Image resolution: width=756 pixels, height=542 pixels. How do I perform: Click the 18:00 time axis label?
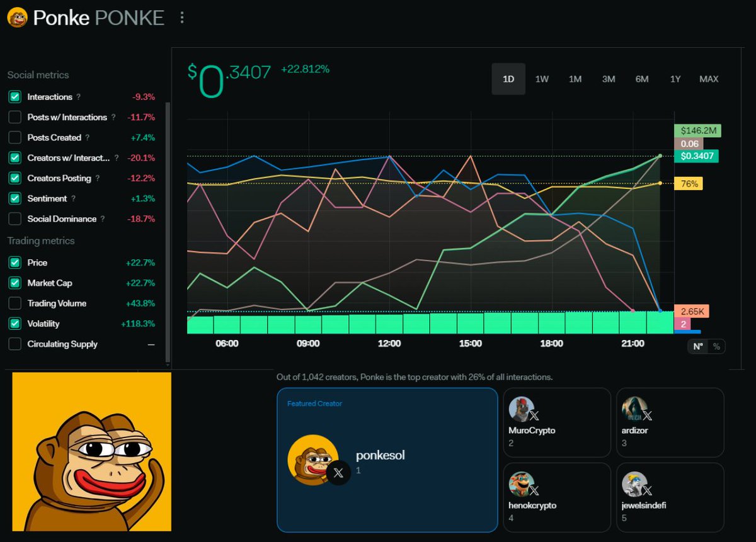pos(551,343)
